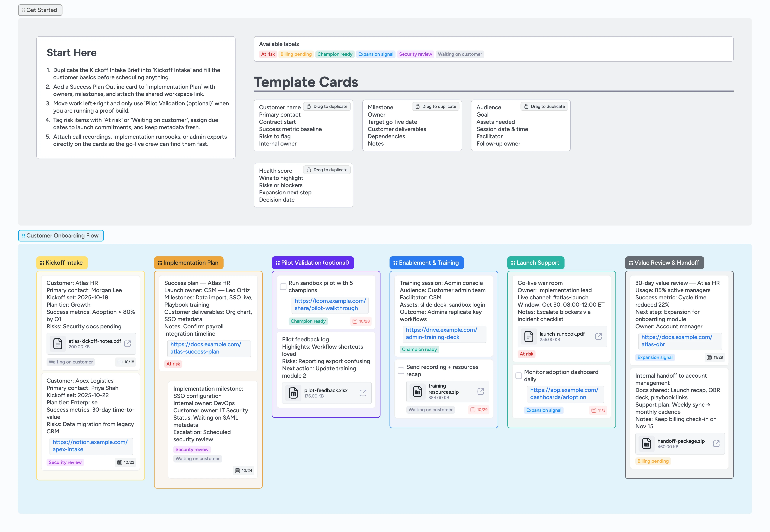Click Drag to duplicate on the Audience template

click(544, 106)
